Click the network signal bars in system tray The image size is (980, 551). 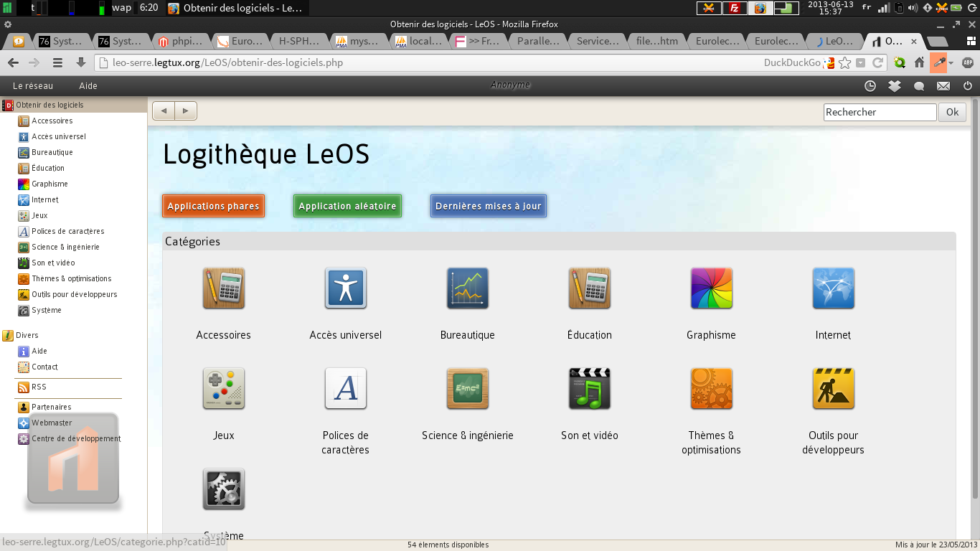coord(885,9)
